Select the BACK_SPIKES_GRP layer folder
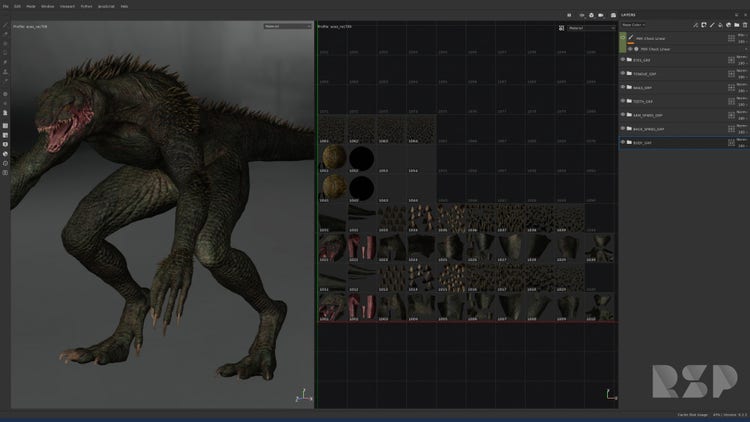Image resolution: width=750 pixels, height=422 pixels. (x=650, y=129)
